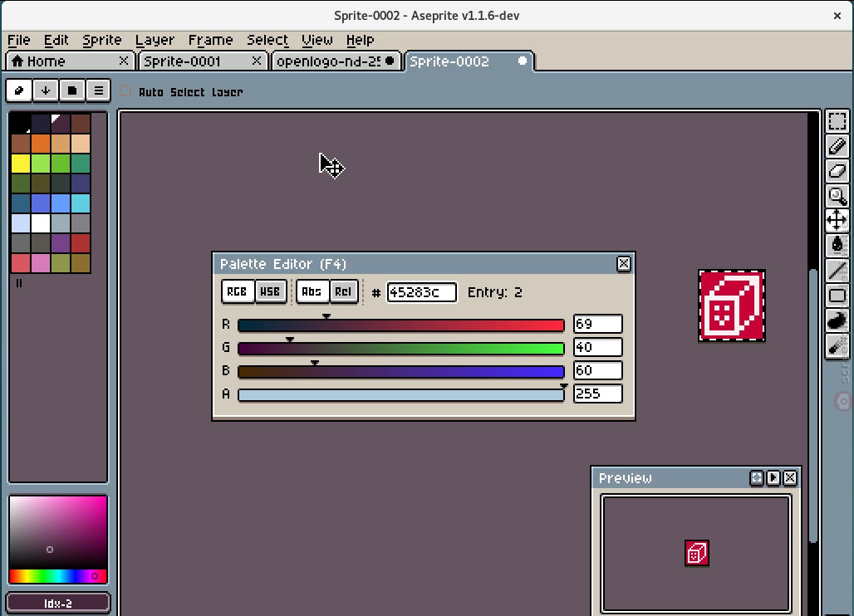Open the Help menu
This screenshot has height=616, width=854.
360,41
